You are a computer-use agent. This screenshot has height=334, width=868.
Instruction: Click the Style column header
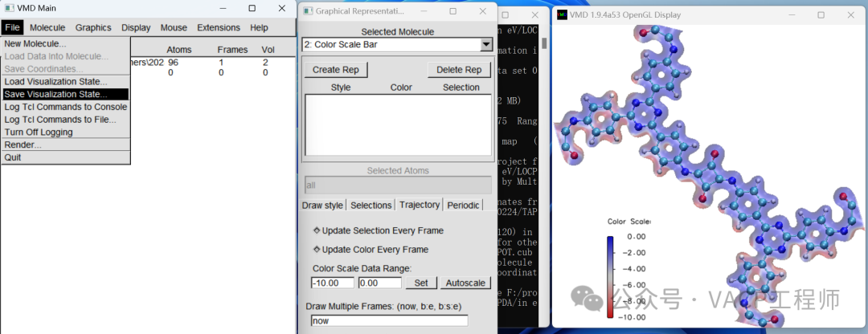click(x=341, y=88)
